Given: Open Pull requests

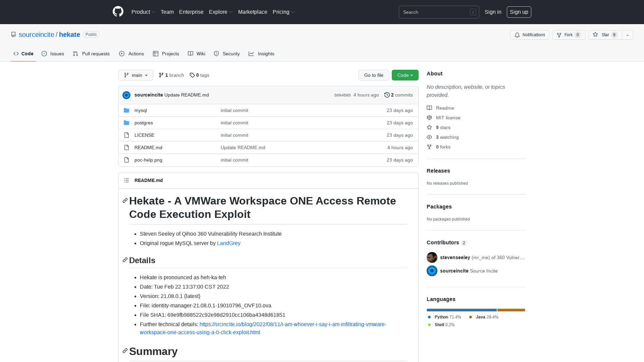Looking at the screenshot, I should [91, 54].
